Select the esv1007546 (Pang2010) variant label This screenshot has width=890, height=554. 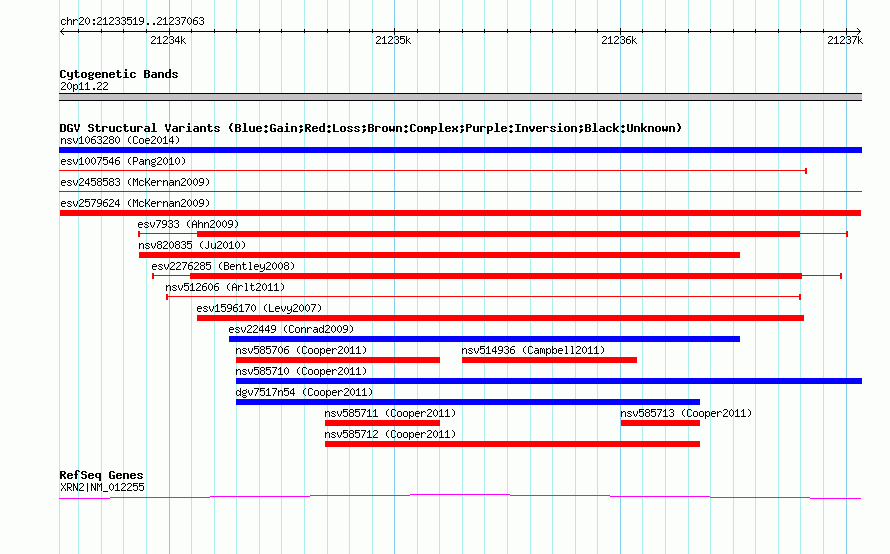tap(123, 161)
